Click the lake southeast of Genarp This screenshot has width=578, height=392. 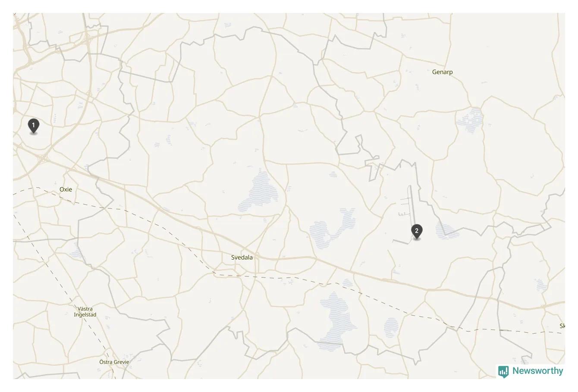[470, 120]
